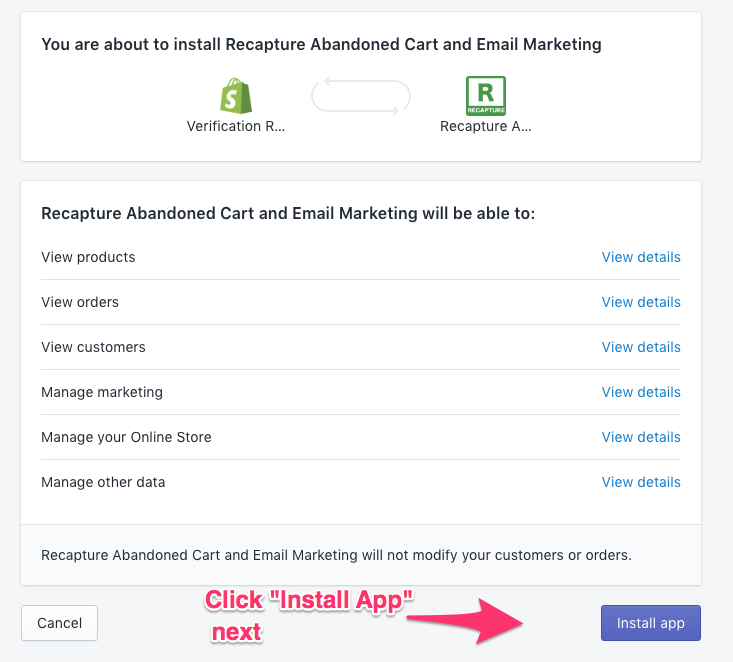View details for Manage your Online Store
This screenshot has height=662, width=733.
click(641, 437)
